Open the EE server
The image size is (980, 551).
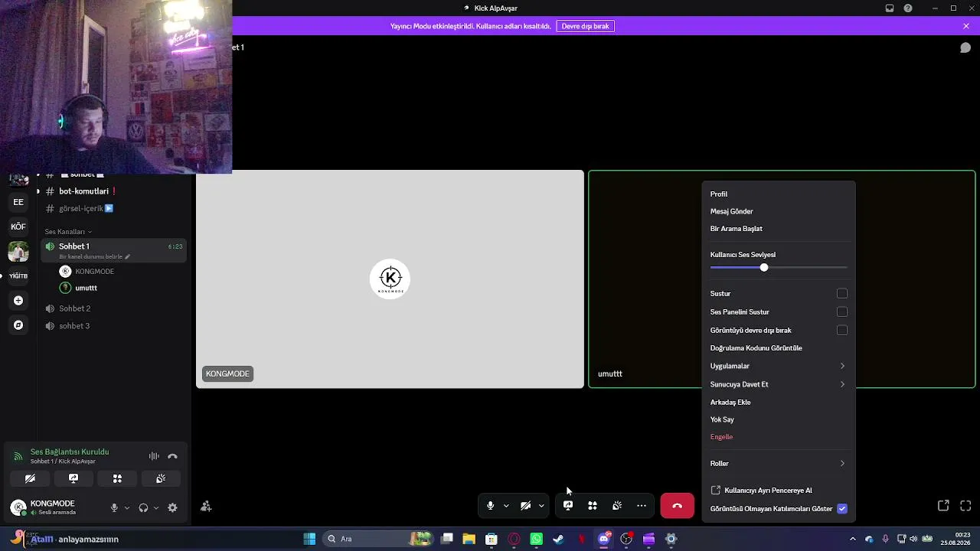point(18,202)
